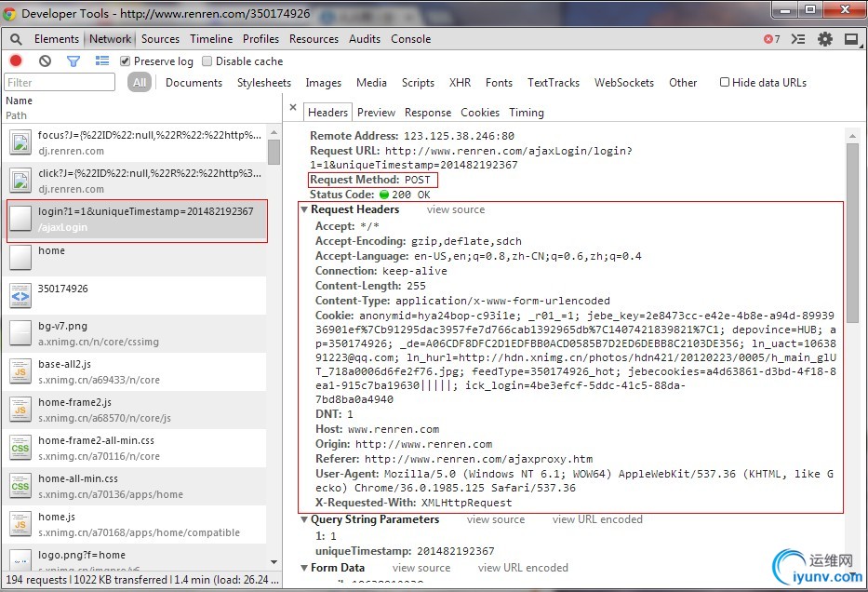The width and height of the screenshot is (868, 592).
Task: Toggle the Preserve log checkbox
Action: click(125, 61)
